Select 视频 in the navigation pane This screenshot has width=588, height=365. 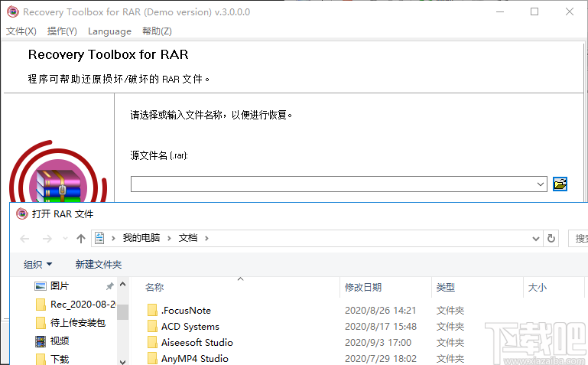59,341
